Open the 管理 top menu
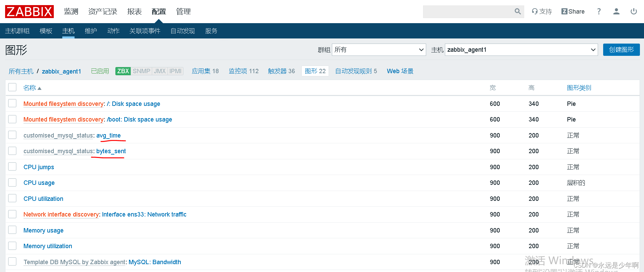The image size is (644, 272). (183, 12)
